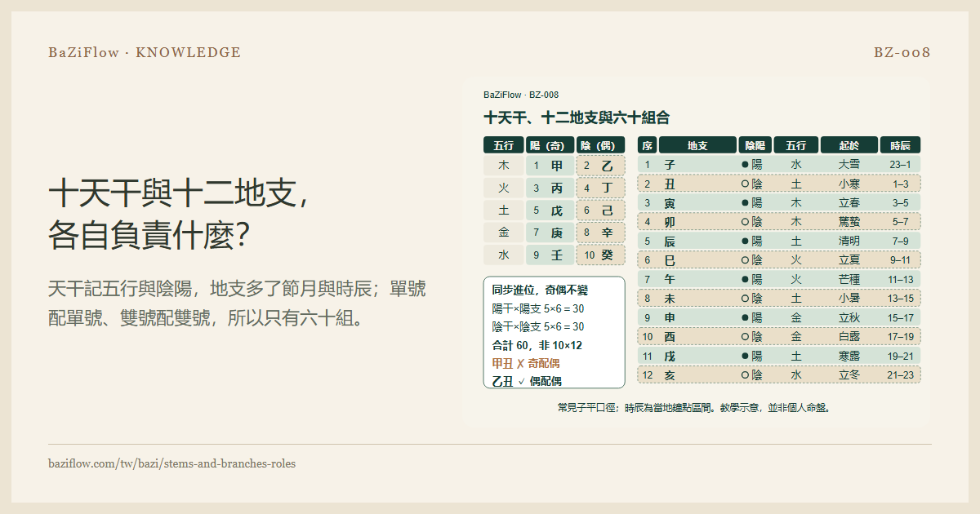The image size is (980, 514).
Task: Click stem cell 3 丙
Action: click(x=550, y=188)
